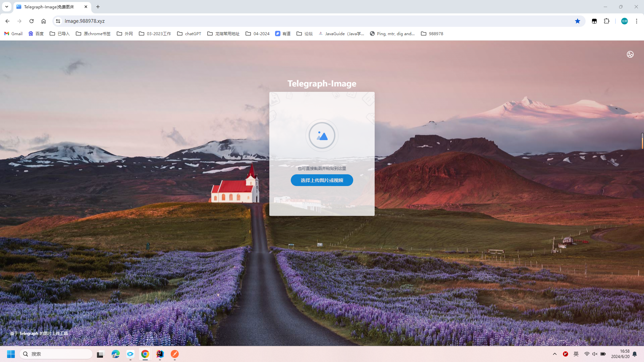This screenshot has height=362, width=644.
Task: Minimize the Chrome window
Action: click(x=605, y=7)
